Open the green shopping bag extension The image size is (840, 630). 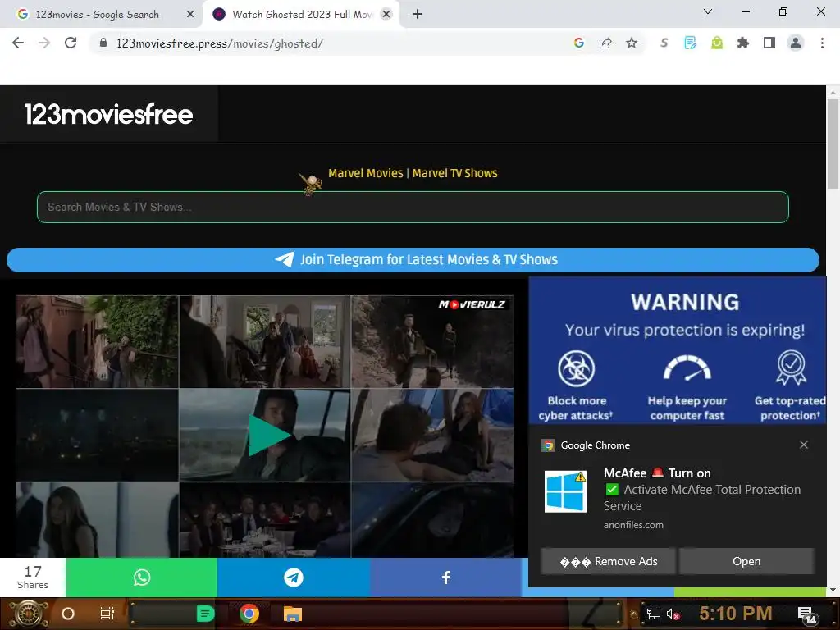pos(717,43)
